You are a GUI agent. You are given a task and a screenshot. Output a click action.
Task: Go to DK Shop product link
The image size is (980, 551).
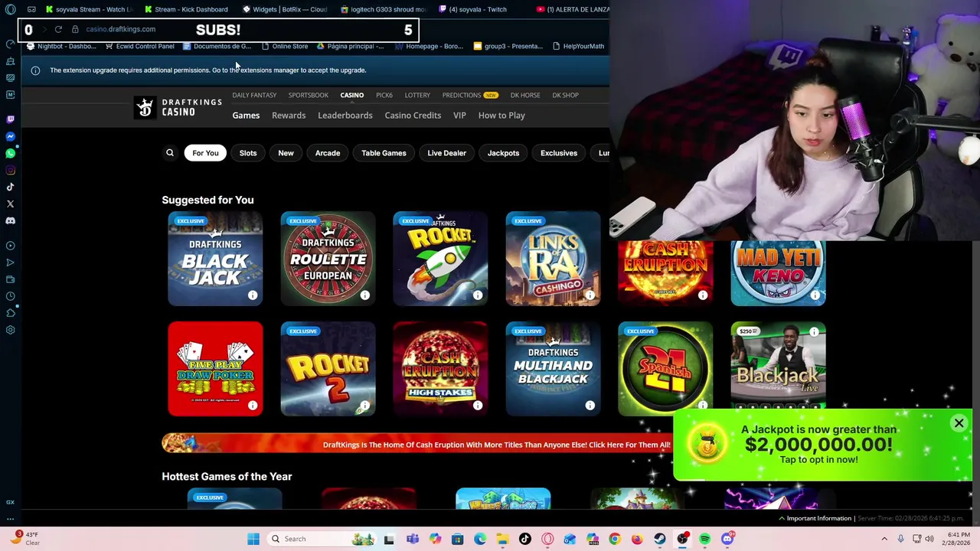click(x=565, y=95)
